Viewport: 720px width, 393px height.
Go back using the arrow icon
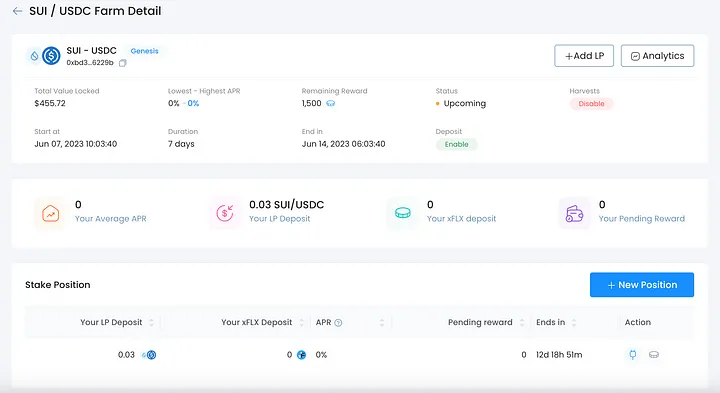pos(17,11)
